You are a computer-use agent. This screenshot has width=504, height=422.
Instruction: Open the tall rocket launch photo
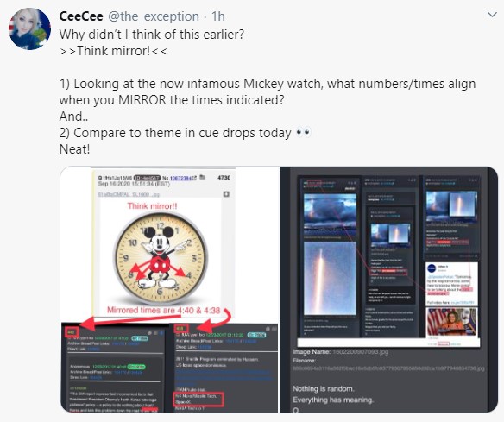point(330,279)
